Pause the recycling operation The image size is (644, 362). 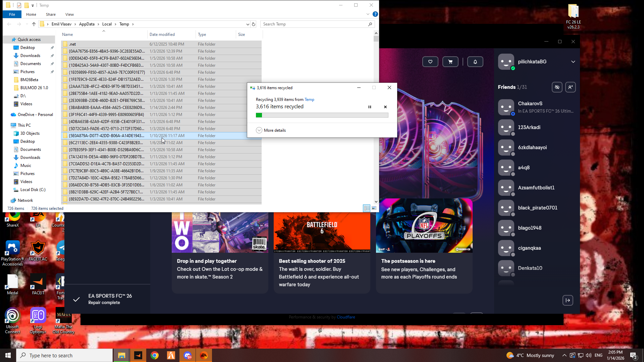(370, 107)
